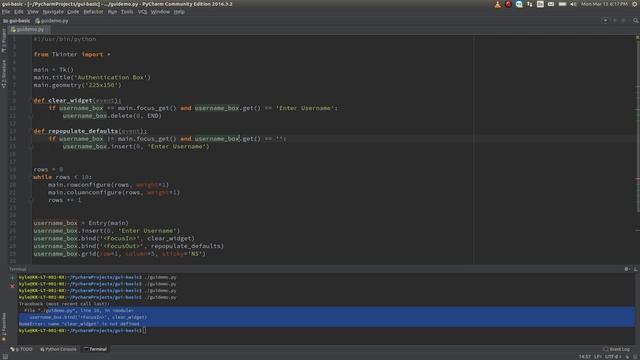The height and width of the screenshot is (360, 640).
Task: Switch to the Terminal tool window tab
Action: point(96,349)
